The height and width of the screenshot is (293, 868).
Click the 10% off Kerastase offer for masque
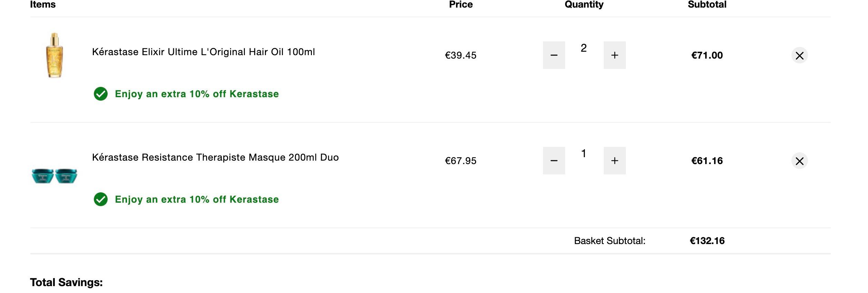click(197, 199)
